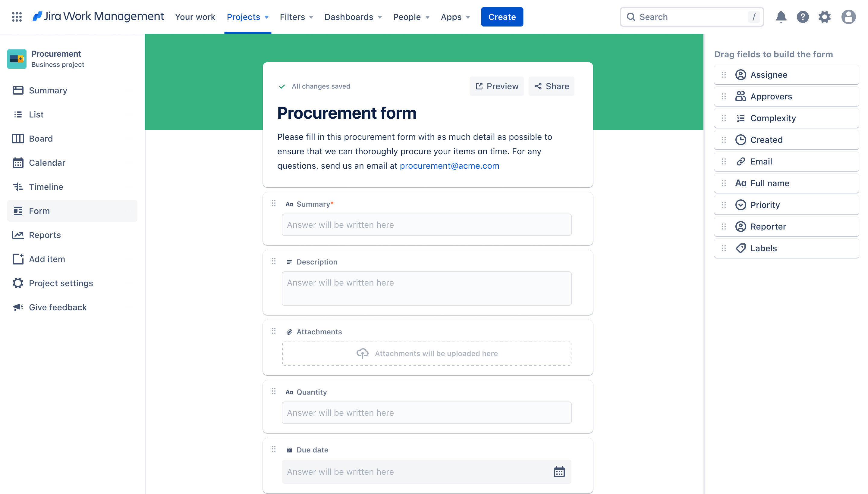The width and height of the screenshot is (868, 494).
Task: Click the Summary icon in form builder
Action: (289, 204)
